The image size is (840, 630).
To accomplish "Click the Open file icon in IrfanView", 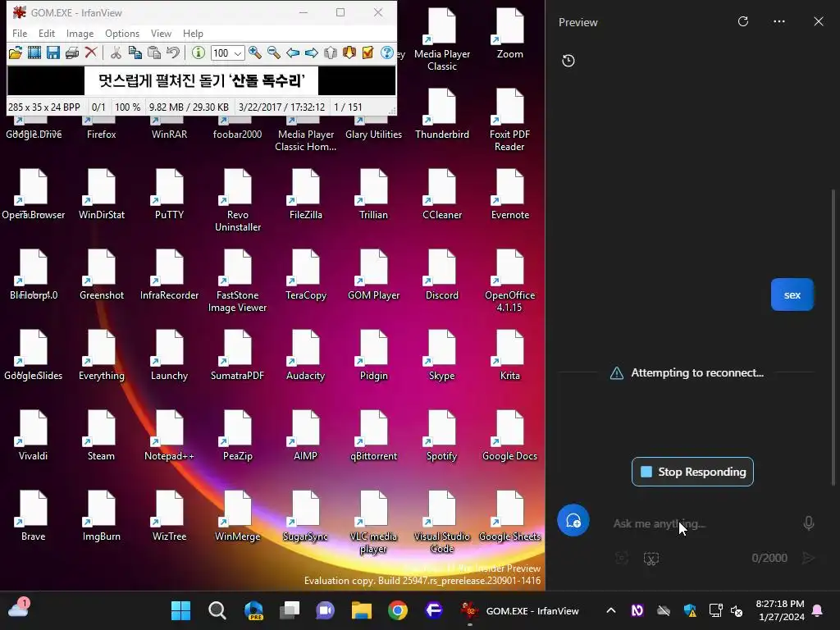I will pyautogui.click(x=16, y=52).
